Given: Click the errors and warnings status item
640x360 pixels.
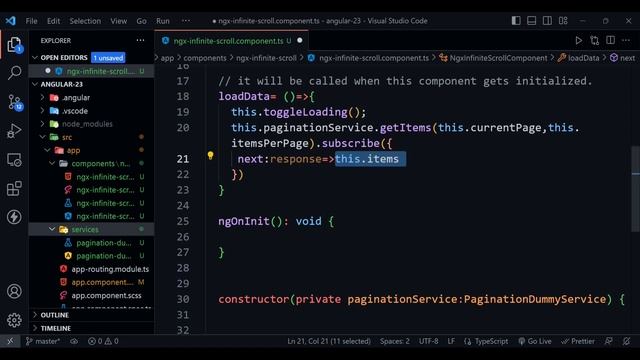Looking at the screenshot, I should click(x=103, y=341).
